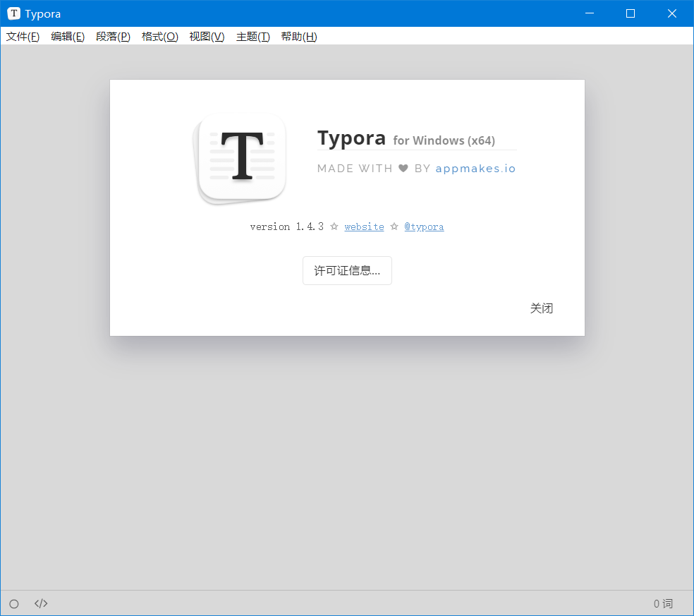Open the 视图(V) menu

pos(207,36)
